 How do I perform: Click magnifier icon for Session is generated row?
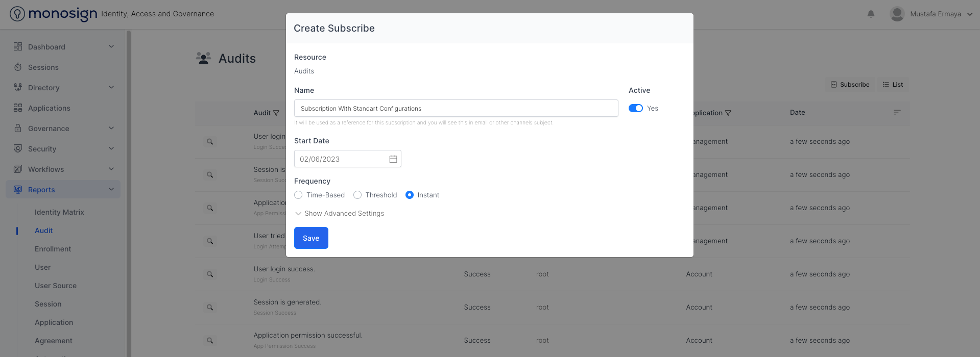pos(210,308)
